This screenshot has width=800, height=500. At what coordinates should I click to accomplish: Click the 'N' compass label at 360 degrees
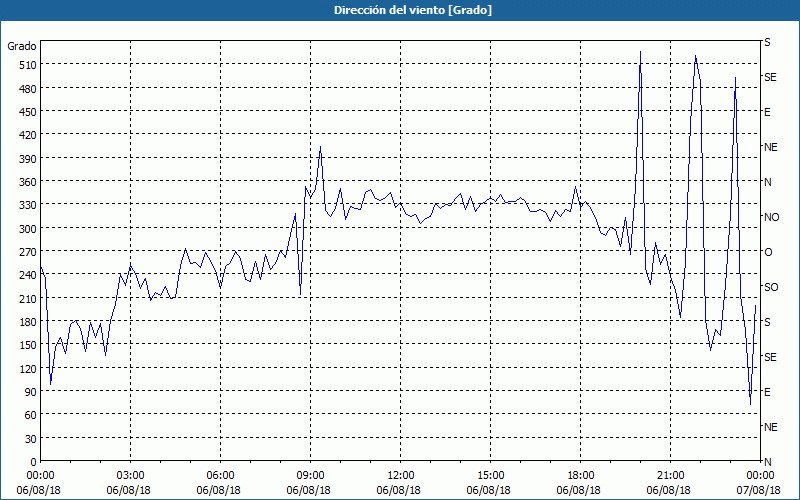(x=767, y=182)
